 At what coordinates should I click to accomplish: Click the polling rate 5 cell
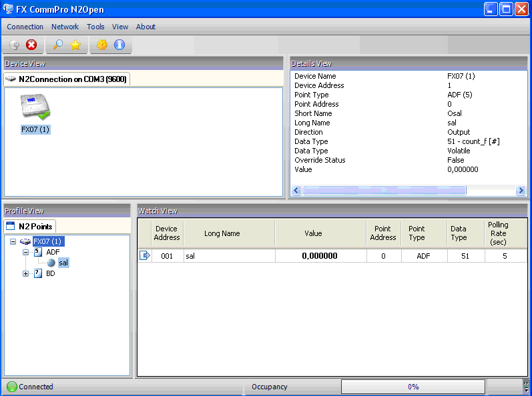pyautogui.click(x=505, y=256)
